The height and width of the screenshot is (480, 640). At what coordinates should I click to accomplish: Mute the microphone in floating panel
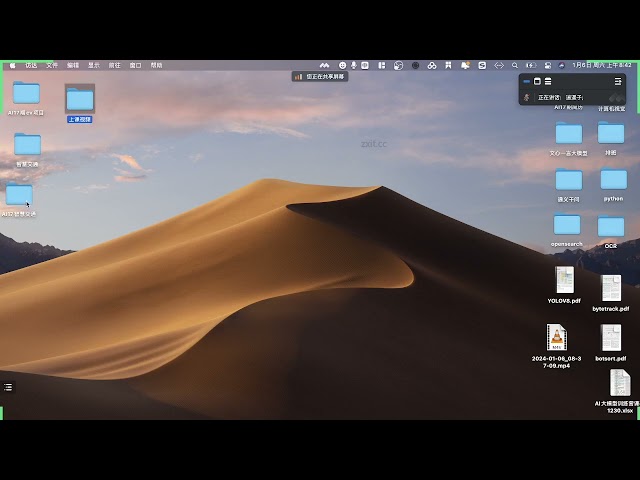pos(528,97)
